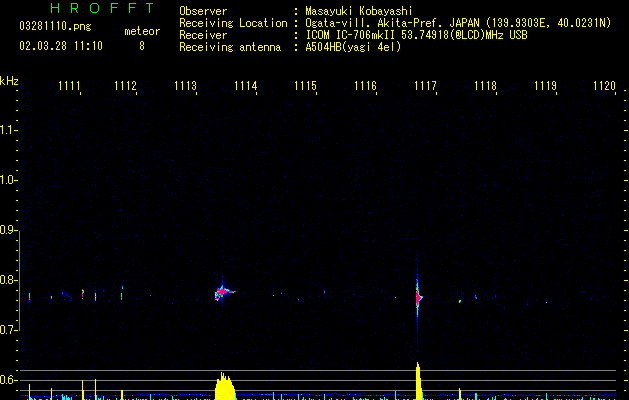Click the Ogata-vill. Akita-Pref. JAPAN location text

point(458,23)
